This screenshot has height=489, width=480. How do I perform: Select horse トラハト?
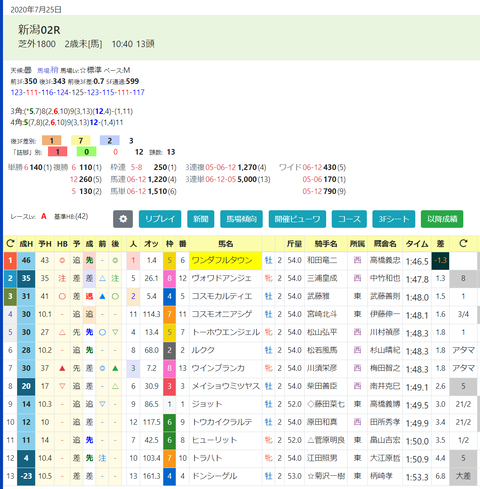pos(207,458)
